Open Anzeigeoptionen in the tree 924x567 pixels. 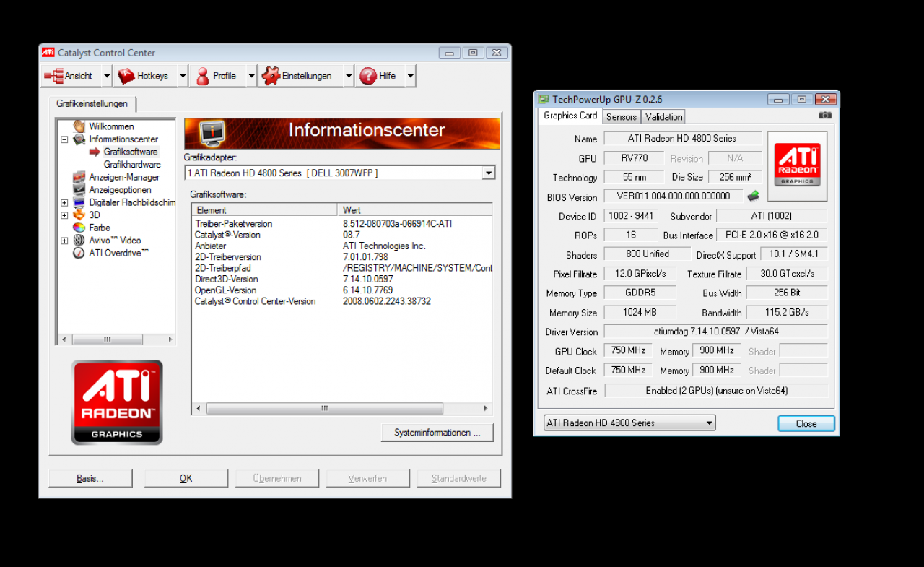[120, 190]
